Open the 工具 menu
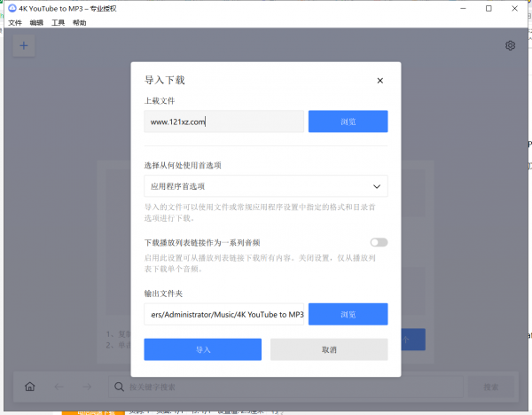Screen dimensions: 532x415 pyautogui.click(x=58, y=23)
